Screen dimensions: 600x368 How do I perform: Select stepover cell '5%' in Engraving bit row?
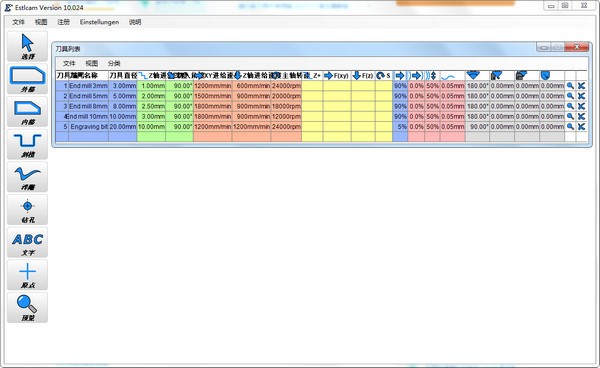point(400,127)
